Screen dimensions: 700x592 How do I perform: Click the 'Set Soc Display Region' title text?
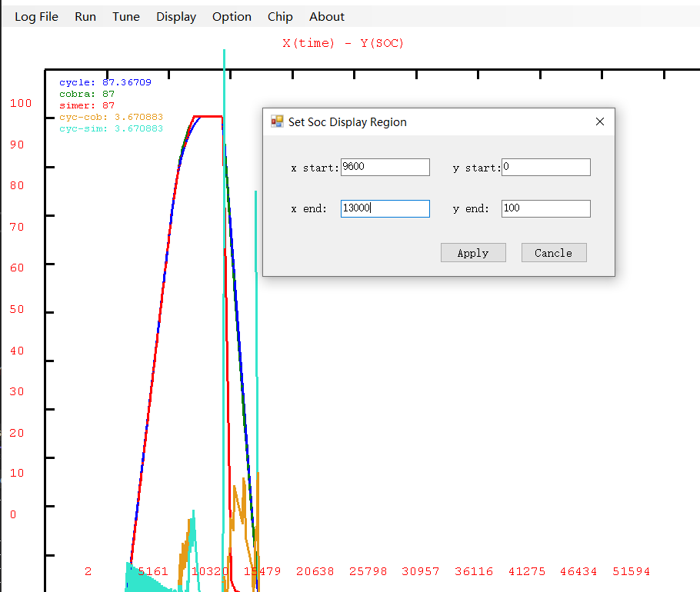coord(348,121)
